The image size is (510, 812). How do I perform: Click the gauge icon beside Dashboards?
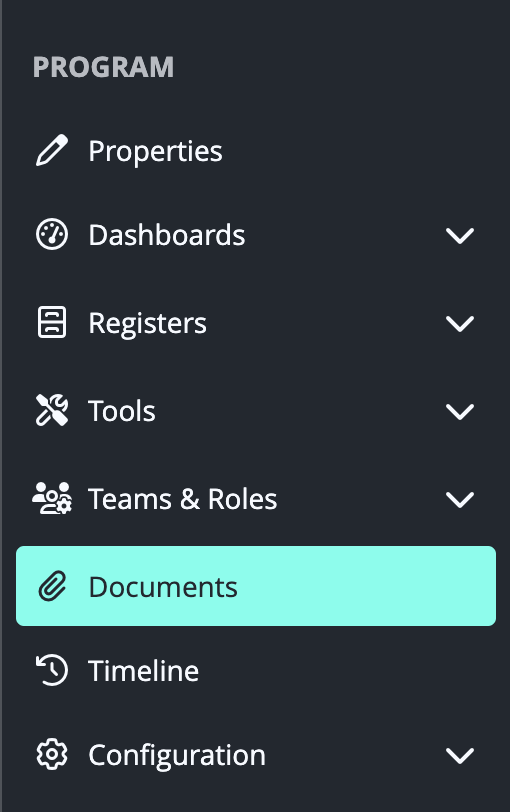click(x=52, y=235)
